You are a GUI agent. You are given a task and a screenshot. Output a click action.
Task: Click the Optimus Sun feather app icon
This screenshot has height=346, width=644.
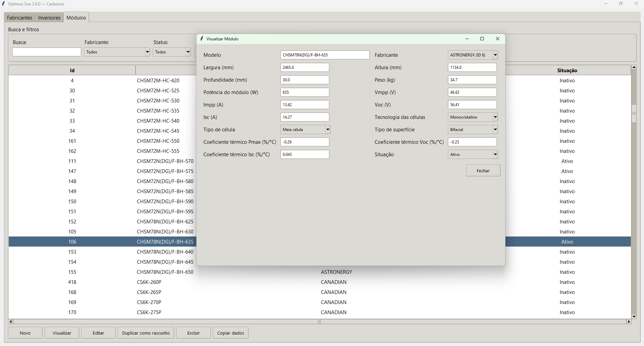click(x=4, y=4)
